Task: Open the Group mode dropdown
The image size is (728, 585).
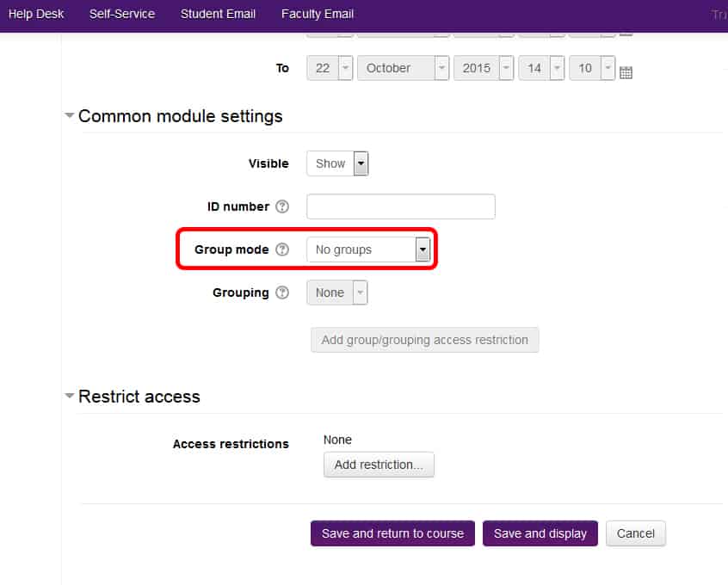Action: pos(368,249)
